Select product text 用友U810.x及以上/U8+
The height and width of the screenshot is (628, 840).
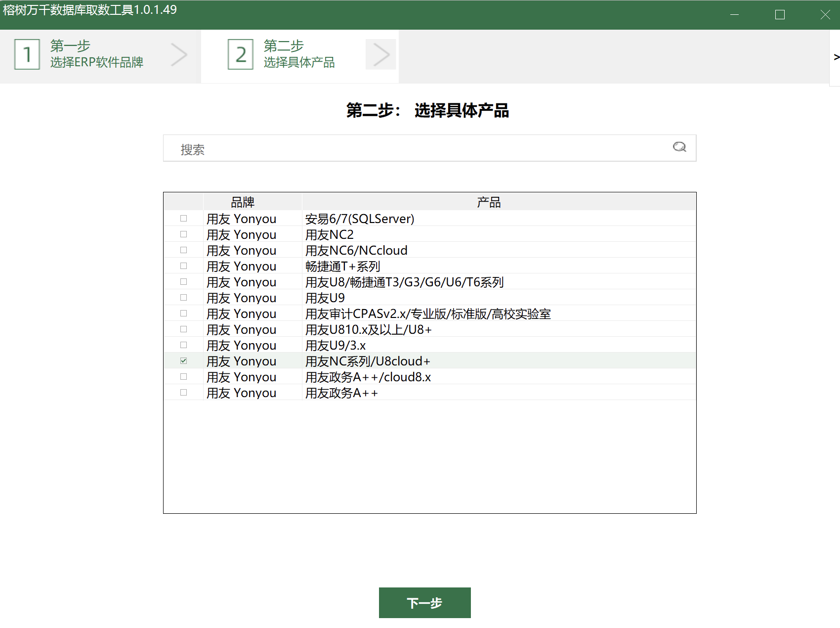pyautogui.click(x=369, y=329)
